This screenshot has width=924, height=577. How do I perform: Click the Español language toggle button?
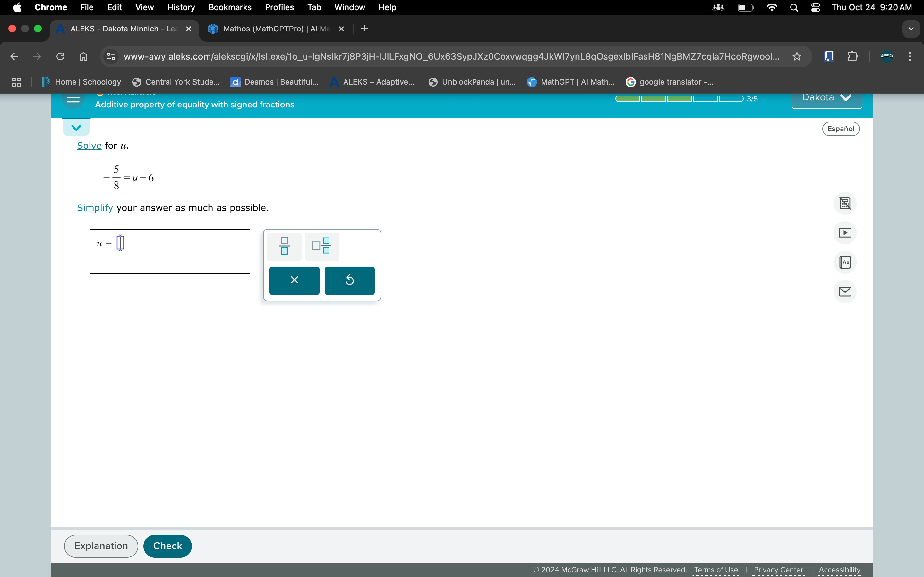[841, 129]
